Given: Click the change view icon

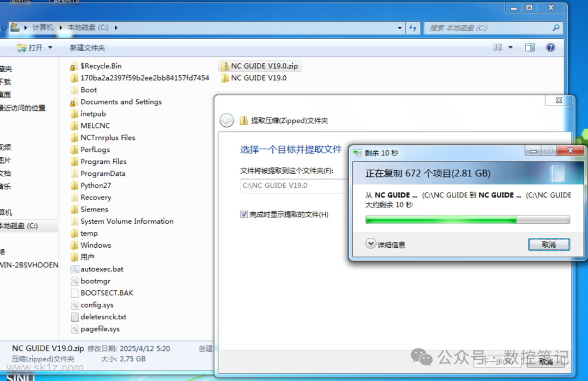Looking at the screenshot, I should pos(498,47).
